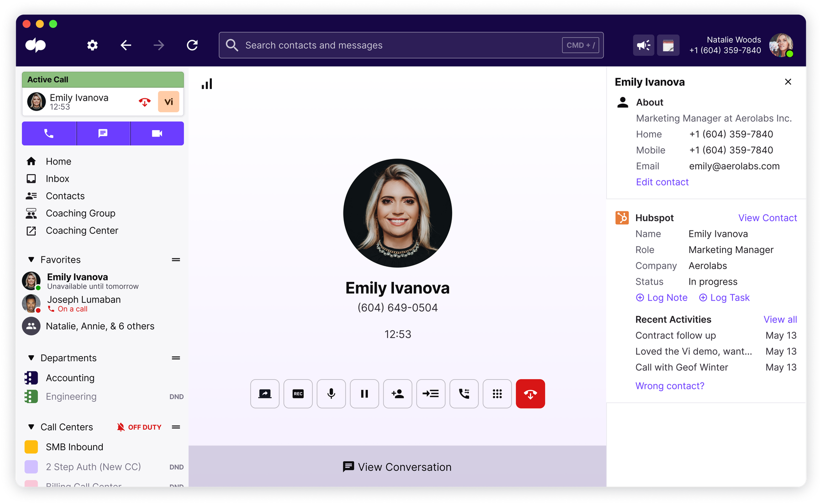Viewport: 822px width, 504px height.
Task: Transfer the call with arrow-list button
Action: 431,393
